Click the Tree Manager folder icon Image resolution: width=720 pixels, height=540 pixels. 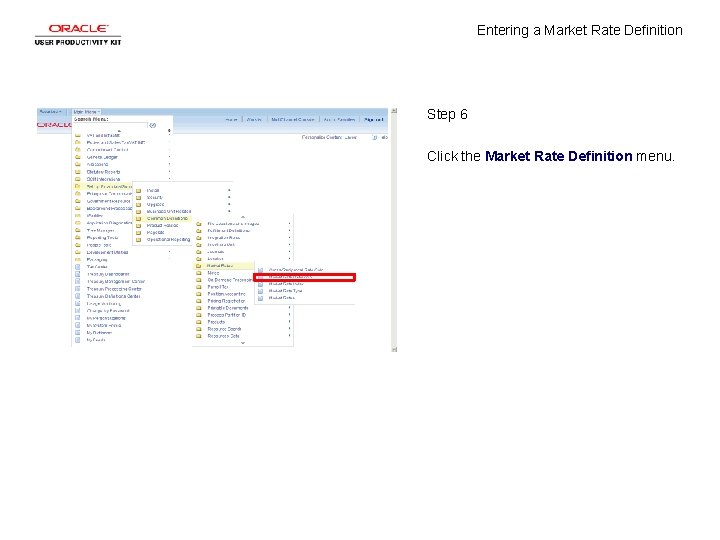78,231
